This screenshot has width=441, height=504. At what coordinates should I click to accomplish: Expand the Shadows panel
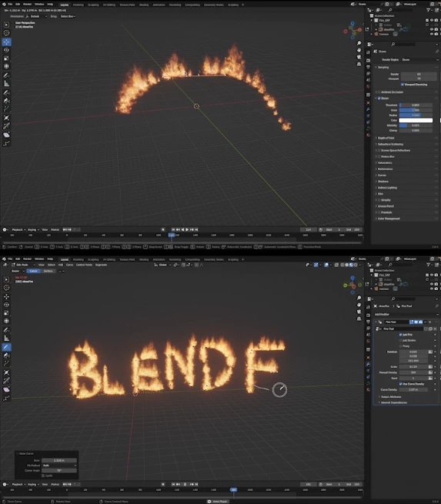(383, 182)
